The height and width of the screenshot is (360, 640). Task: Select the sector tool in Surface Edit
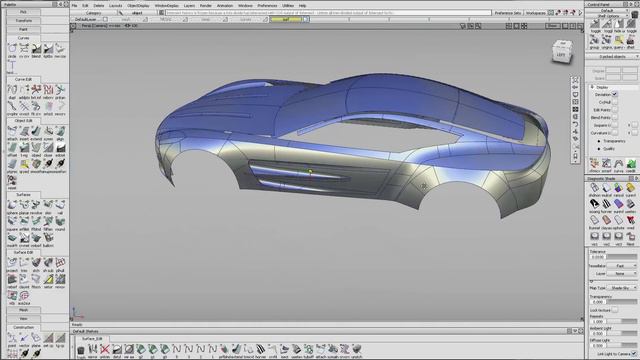pyautogui.click(x=48, y=280)
